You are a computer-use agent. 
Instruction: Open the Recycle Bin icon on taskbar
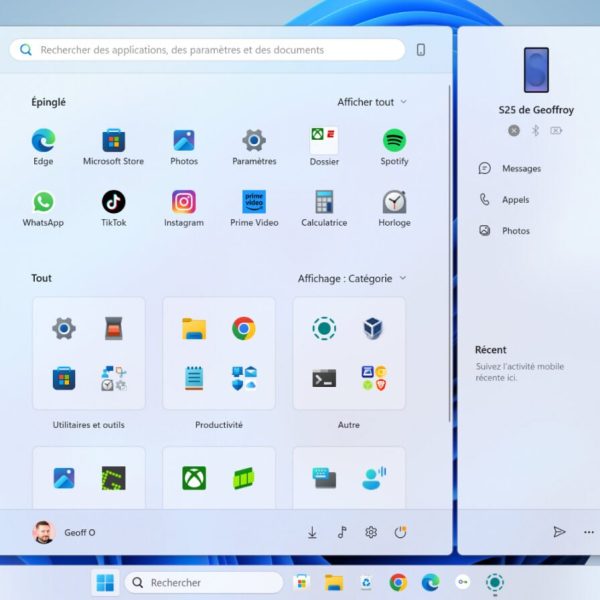point(366,583)
